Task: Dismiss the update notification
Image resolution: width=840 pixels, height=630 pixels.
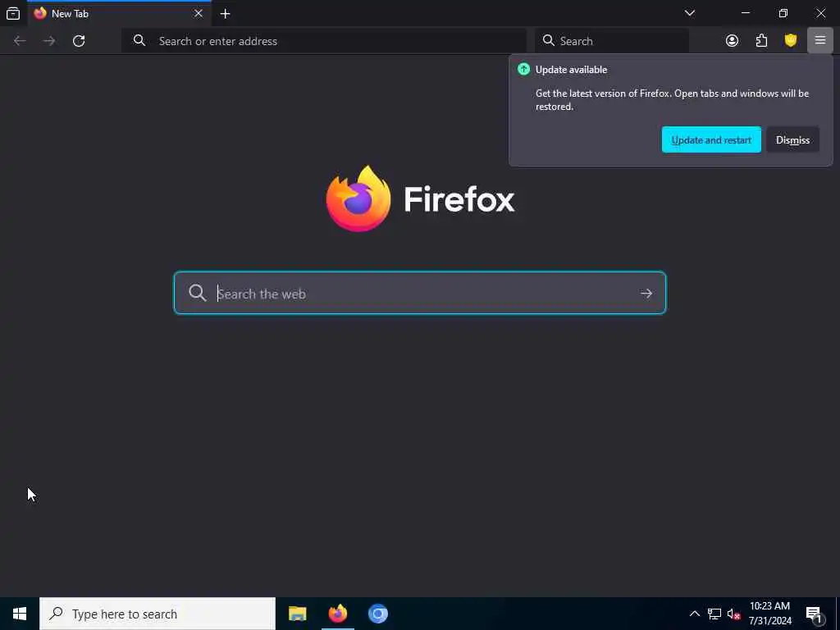Action: pos(792,139)
